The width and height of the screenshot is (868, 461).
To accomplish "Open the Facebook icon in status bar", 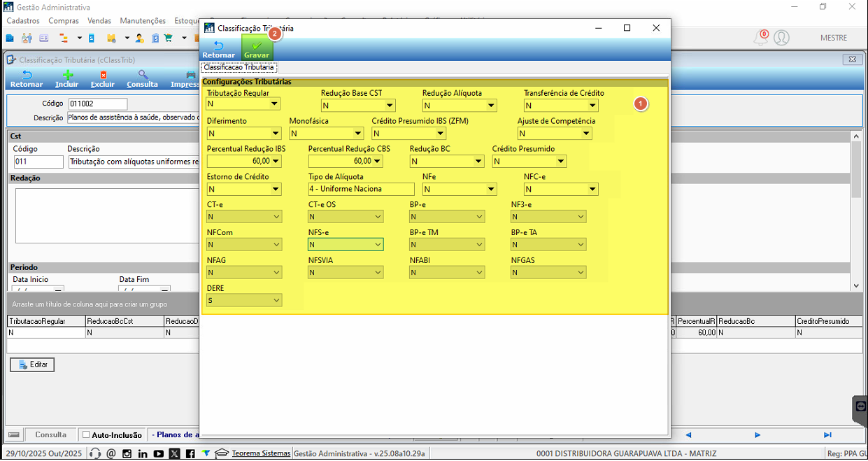I will 190,453.
